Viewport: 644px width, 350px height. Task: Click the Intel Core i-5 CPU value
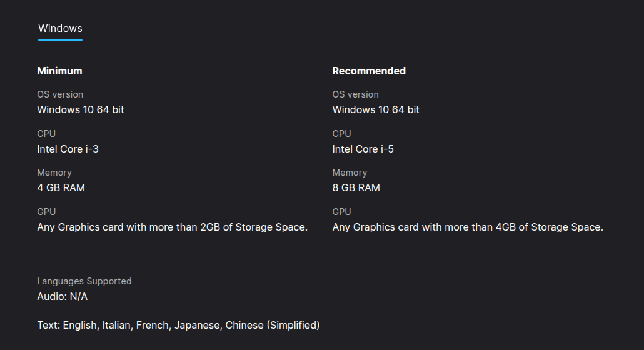coord(363,149)
